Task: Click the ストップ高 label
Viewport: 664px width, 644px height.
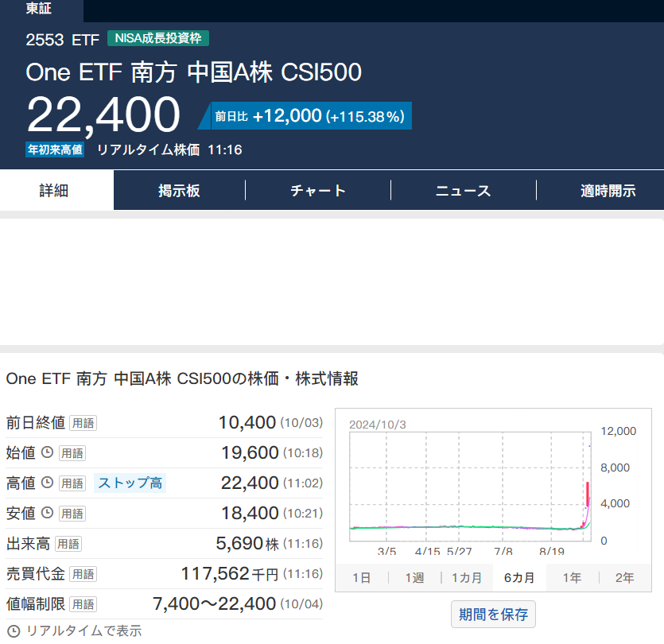Action: coord(130,483)
